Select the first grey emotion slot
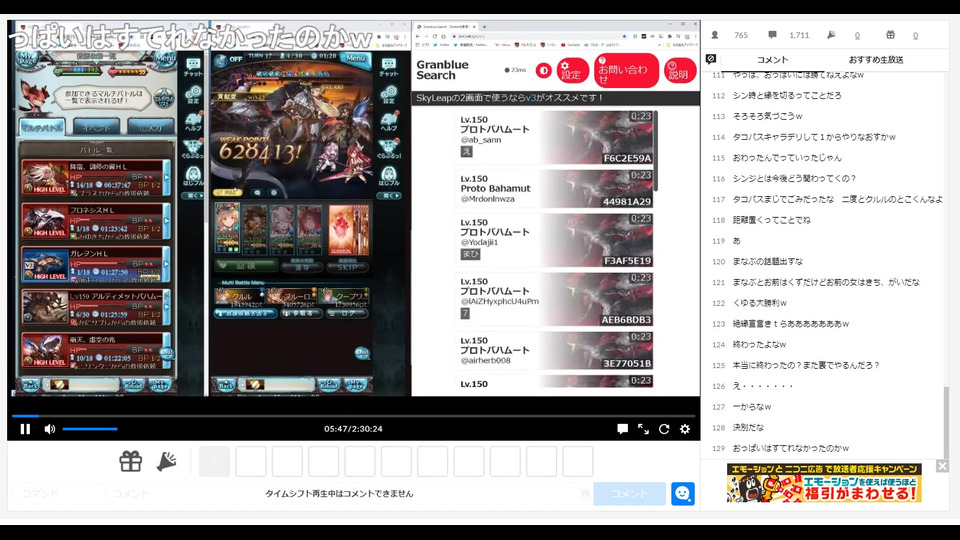 (x=214, y=461)
